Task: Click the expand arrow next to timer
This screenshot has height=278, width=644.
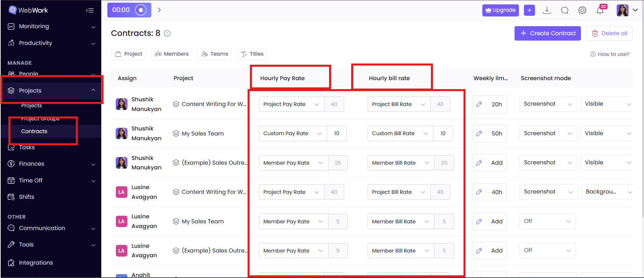Action: click(159, 10)
